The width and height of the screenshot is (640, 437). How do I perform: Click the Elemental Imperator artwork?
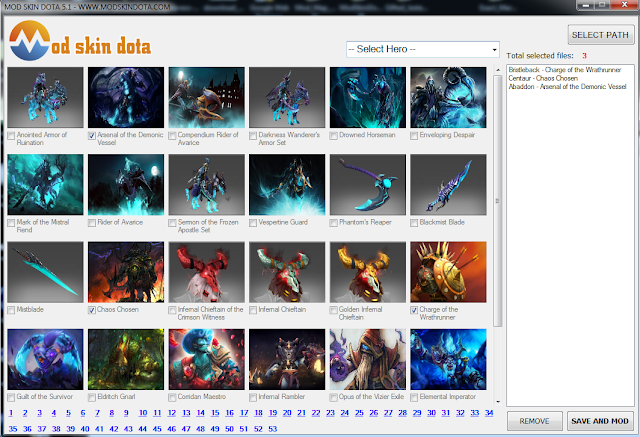pos(448,359)
